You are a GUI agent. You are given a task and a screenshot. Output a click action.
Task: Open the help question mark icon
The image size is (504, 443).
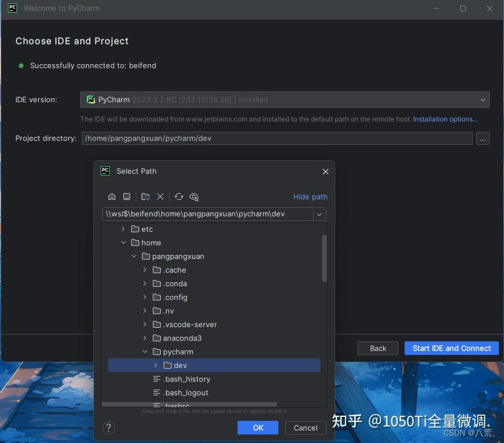[109, 428]
